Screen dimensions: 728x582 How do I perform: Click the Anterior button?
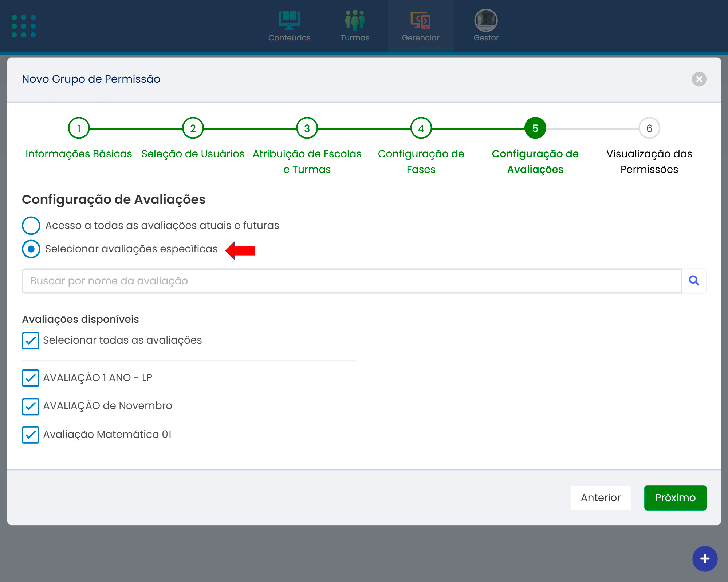coord(600,498)
